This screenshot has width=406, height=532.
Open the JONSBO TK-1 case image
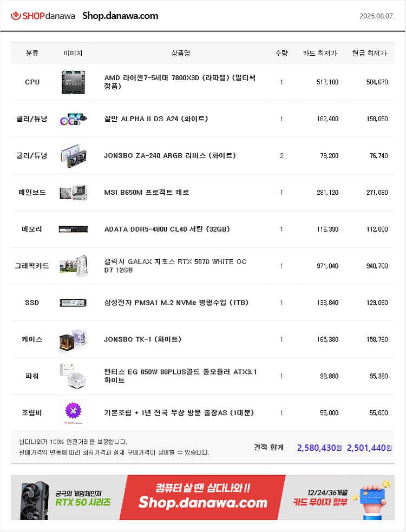(73, 339)
